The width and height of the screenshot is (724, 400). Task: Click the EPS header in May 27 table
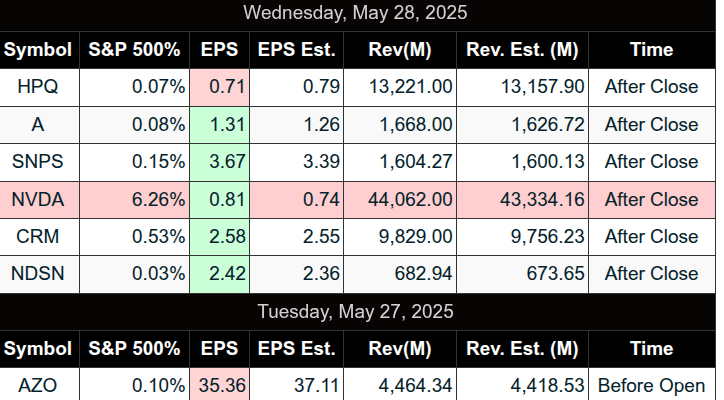(219, 349)
